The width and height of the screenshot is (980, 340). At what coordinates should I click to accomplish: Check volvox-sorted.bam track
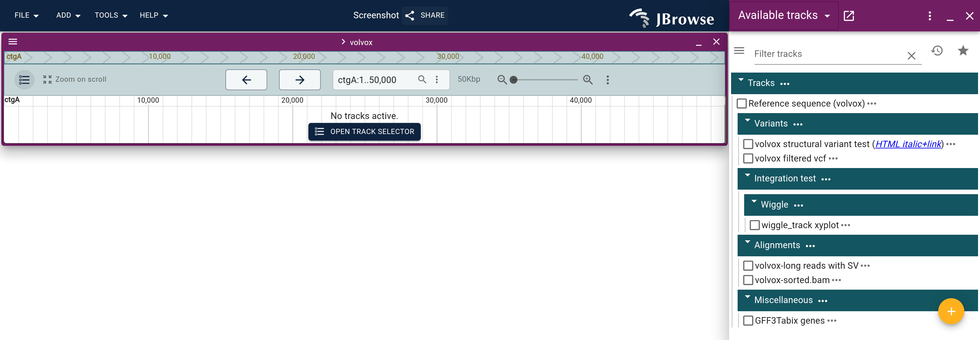tap(748, 280)
